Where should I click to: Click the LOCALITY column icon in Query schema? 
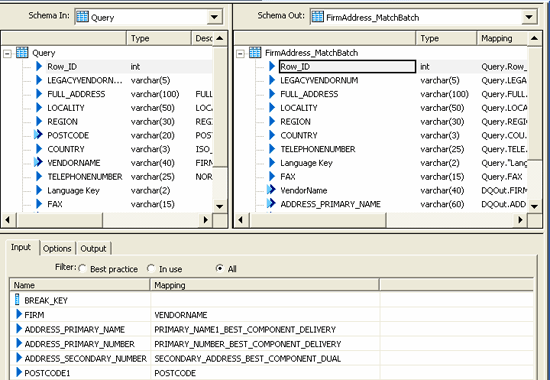(39, 107)
